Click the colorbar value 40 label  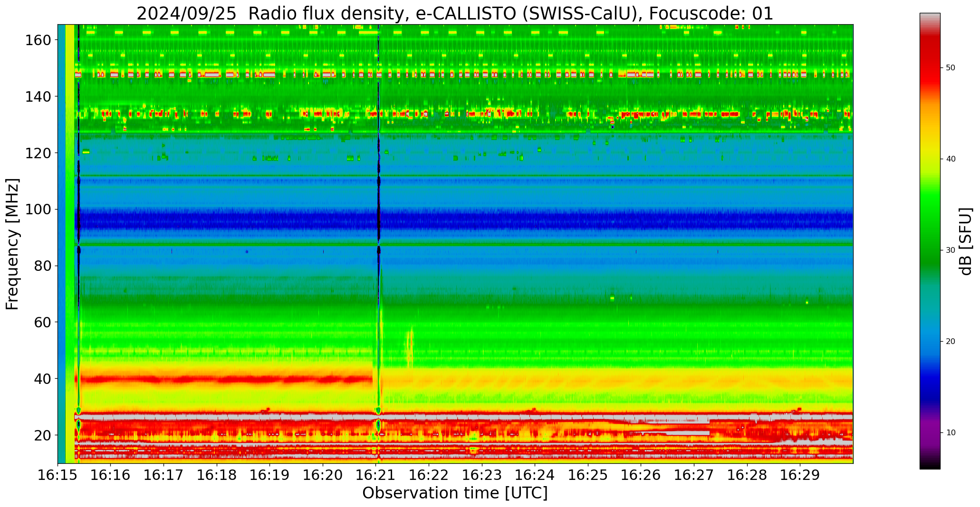pyautogui.click(x=951, y=159)
